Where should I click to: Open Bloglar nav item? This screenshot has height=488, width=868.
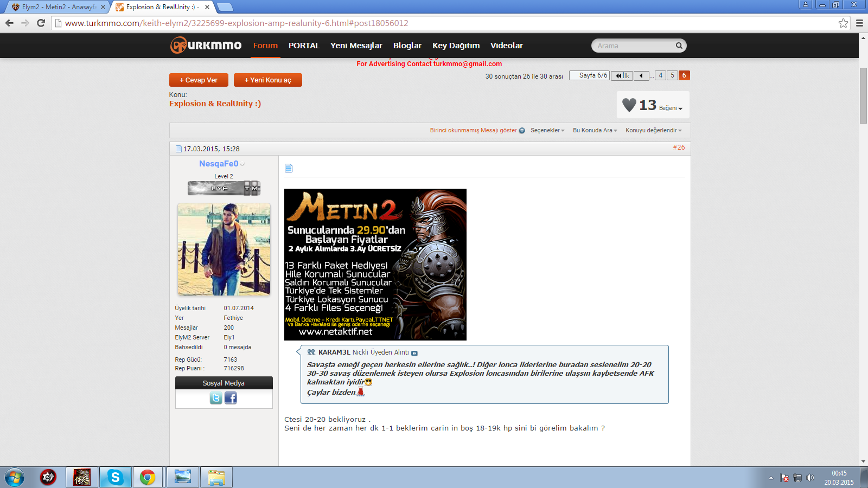407,46
